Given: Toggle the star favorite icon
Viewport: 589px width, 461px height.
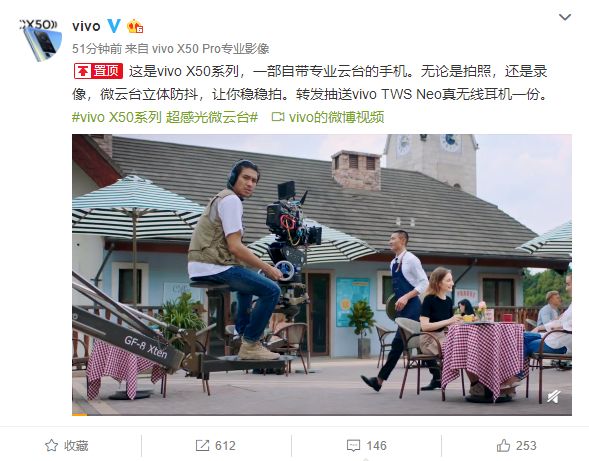Looking at the screenshot, I should coord(51,446).
